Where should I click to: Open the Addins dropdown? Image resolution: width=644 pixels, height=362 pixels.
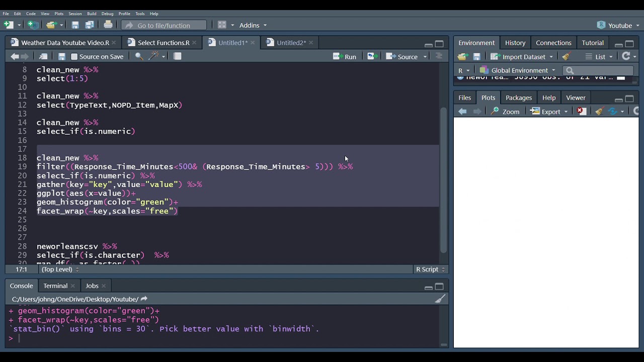coord(253,25)
